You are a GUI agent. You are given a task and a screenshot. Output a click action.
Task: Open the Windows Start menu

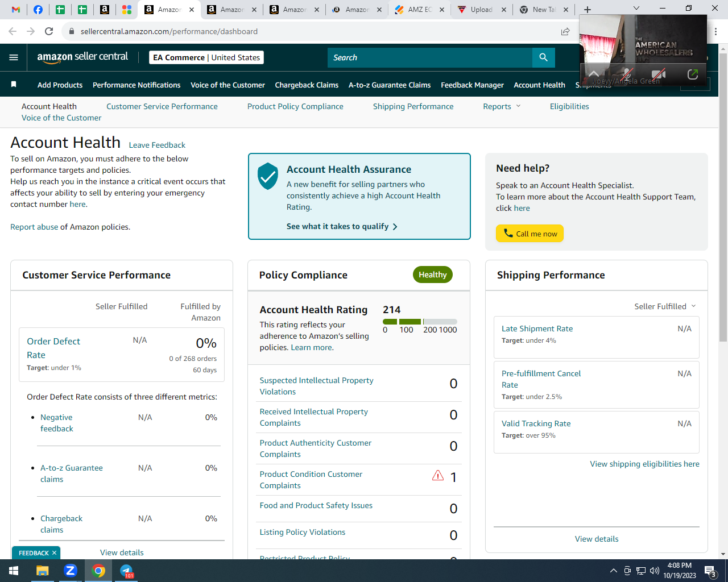[x=14, y=571]
